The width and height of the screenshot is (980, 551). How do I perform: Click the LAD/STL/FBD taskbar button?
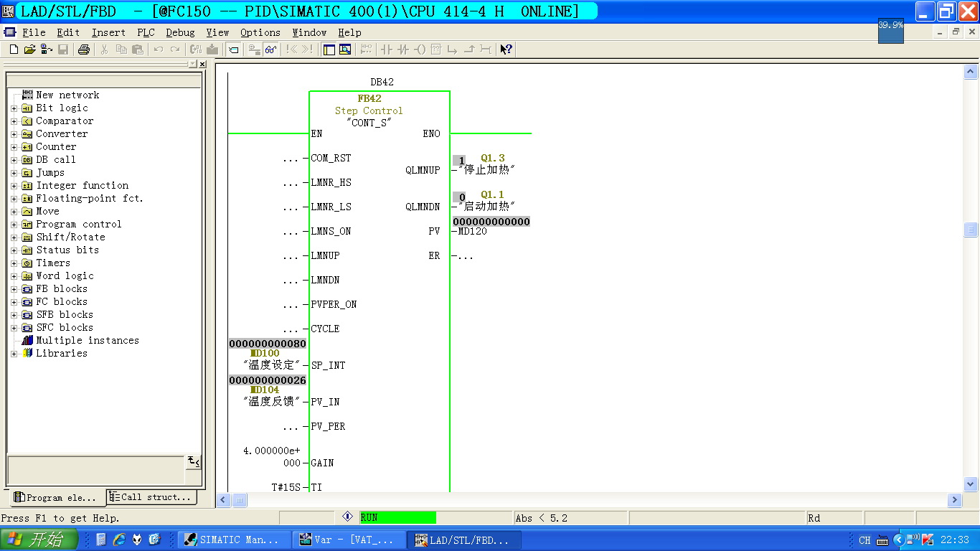(464, 540)
